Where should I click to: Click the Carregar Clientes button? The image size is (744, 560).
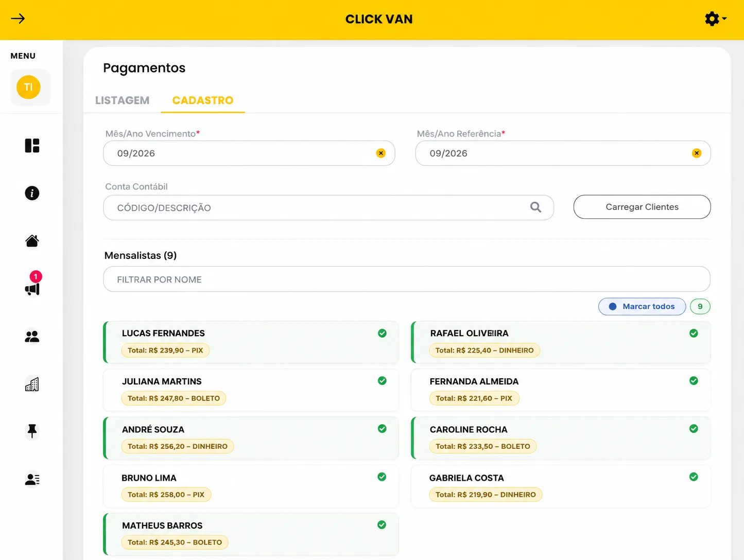pos(642,207)
